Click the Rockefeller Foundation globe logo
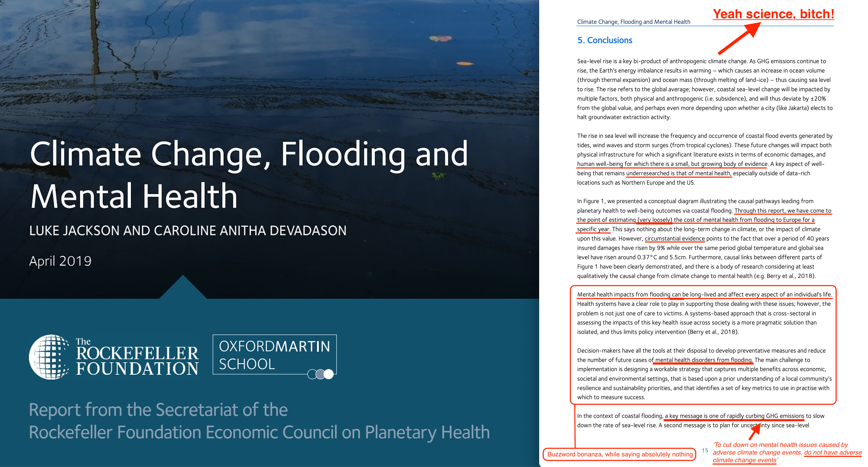The width and height of the screenshot is (868, 467). tap(49, 357)
